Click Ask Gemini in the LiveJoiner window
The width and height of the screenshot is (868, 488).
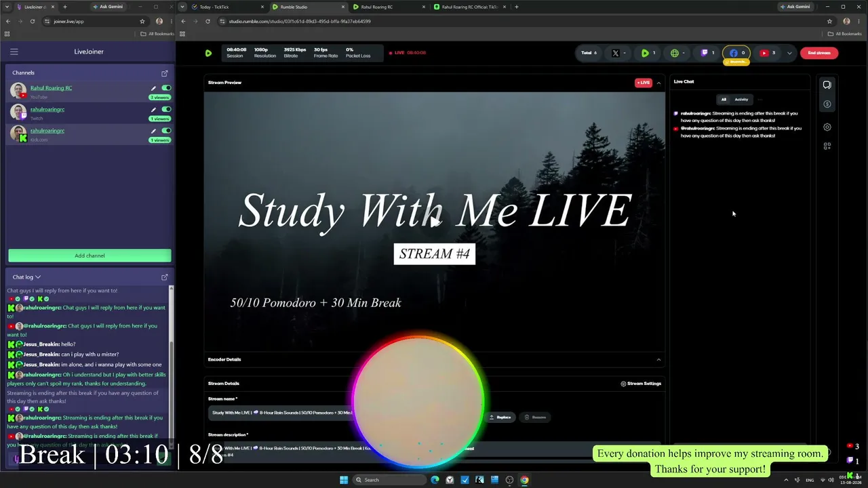coord(108,7)
